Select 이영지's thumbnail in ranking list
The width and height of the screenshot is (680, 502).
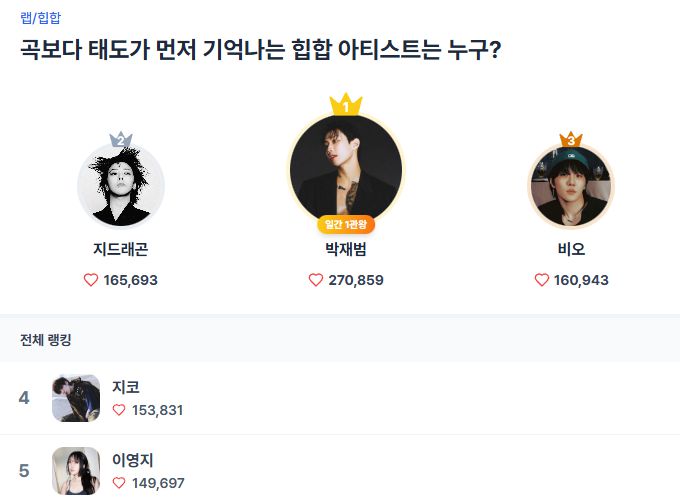(76, 470)
